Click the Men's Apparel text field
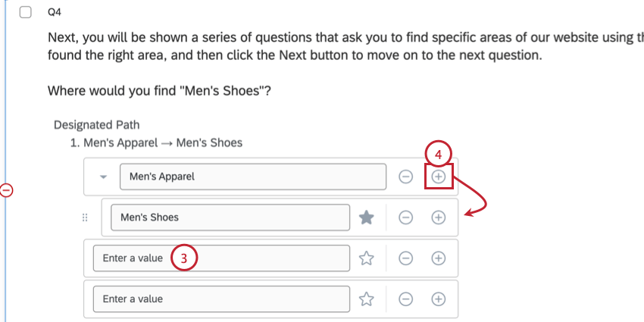644x322 pixels. click(x=253, y=177)
